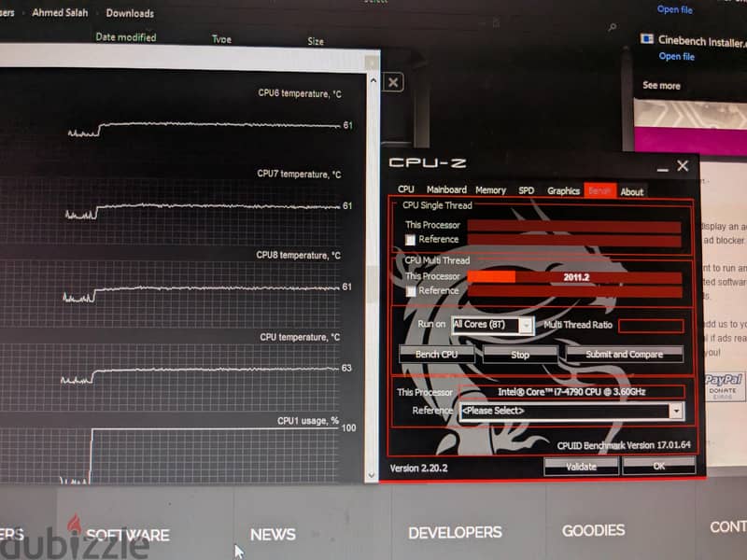Select the Bench tab in CPU-Z
This screenshot has width=747, height=560.
pos(599,190)
